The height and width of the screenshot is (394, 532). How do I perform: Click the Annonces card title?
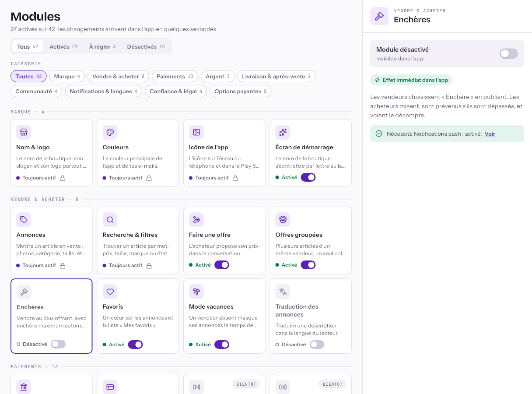31,235
